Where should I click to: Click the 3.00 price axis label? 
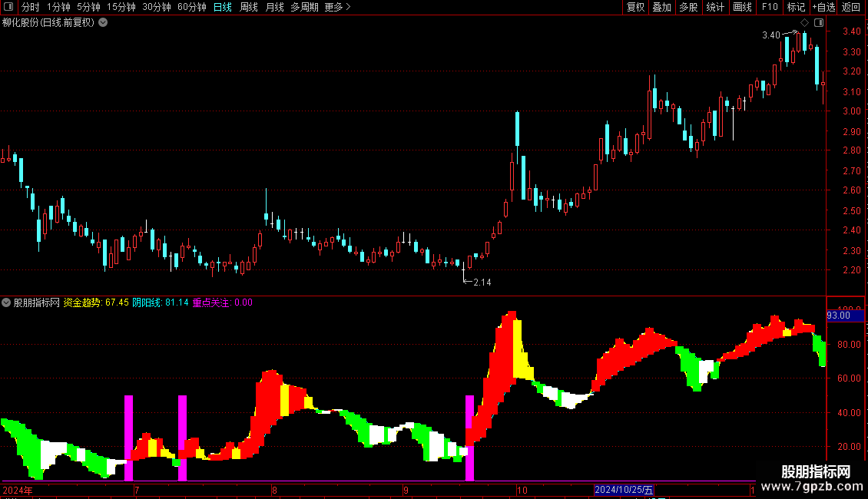pyautogui.click(x=851, y=111)
